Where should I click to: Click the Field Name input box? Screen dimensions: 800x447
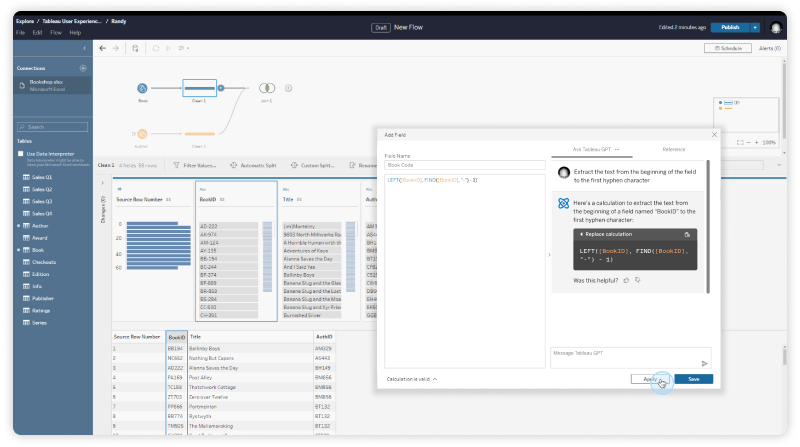coord(464,165)
